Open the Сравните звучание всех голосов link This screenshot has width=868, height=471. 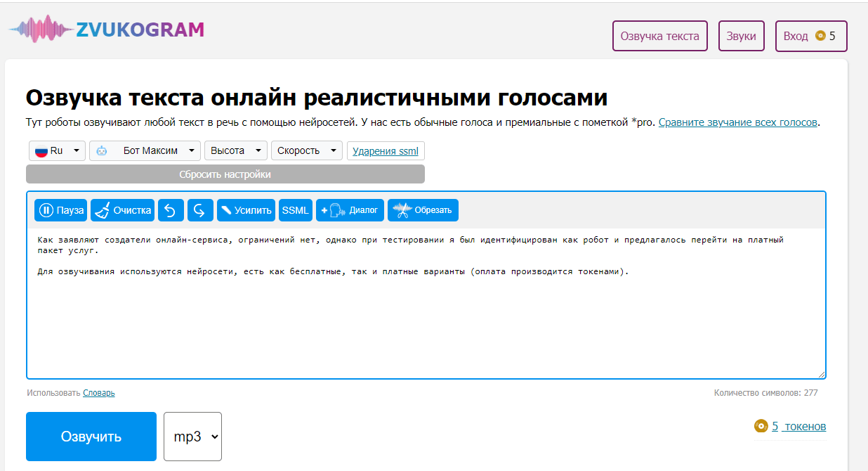click(x=737, y=122)
